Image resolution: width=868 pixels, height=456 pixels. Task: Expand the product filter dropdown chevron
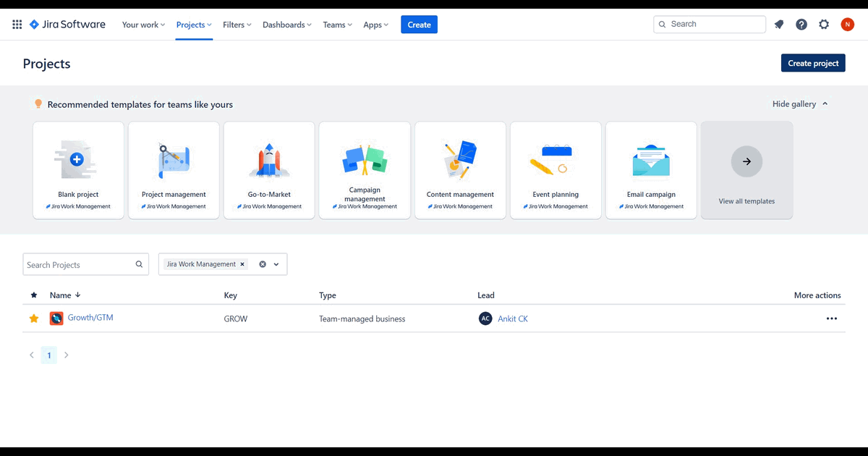coord(276,264)
